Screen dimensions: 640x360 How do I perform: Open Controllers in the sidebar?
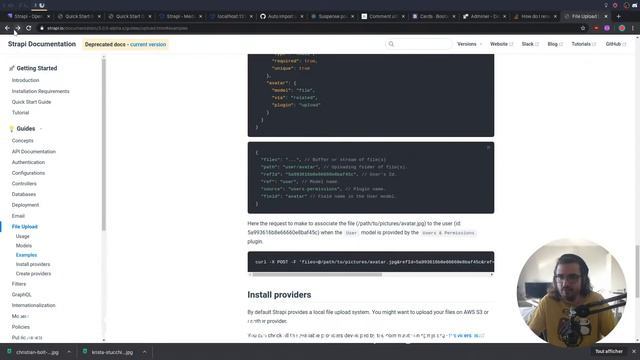coord(24,184)
